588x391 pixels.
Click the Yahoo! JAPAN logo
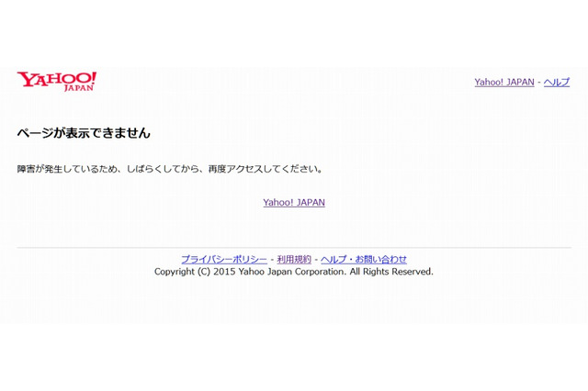point(57,82)
